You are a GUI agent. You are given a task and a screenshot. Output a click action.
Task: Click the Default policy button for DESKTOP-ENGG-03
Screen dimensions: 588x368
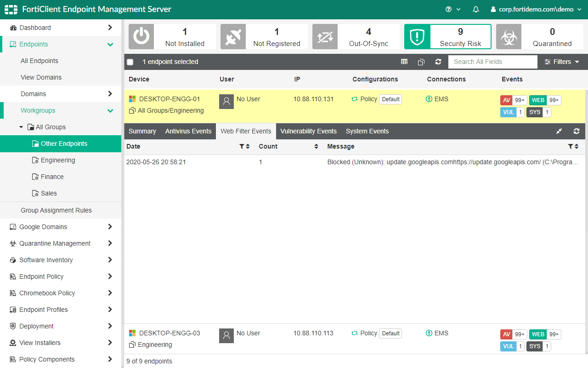[390, 333]
